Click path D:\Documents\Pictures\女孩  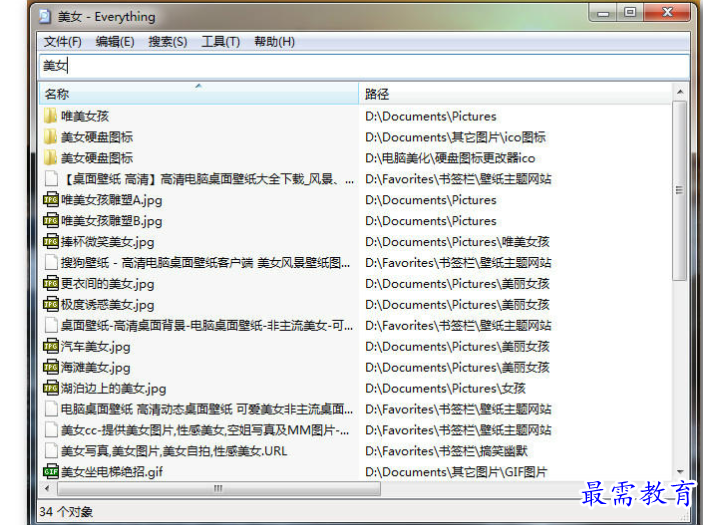445,388
